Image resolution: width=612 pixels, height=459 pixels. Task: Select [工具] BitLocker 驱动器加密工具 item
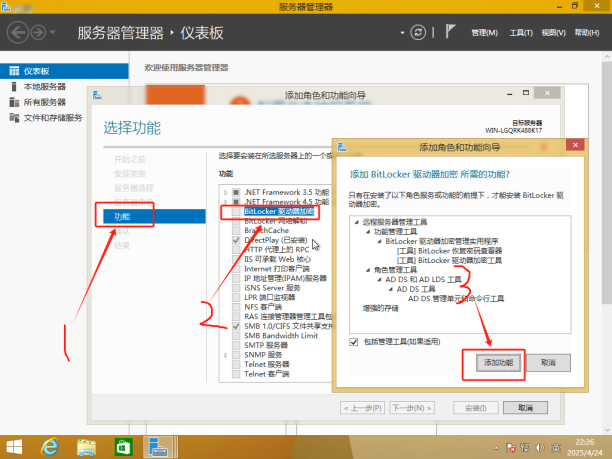(449, 260)
